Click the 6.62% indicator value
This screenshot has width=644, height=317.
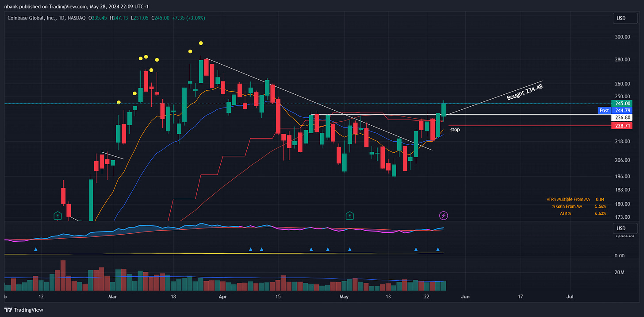600,213
